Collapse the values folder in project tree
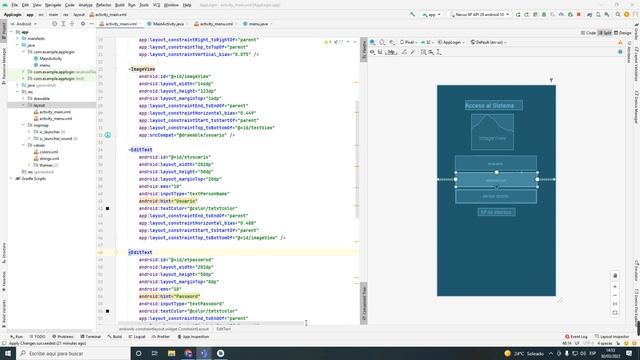 [24, 145]
